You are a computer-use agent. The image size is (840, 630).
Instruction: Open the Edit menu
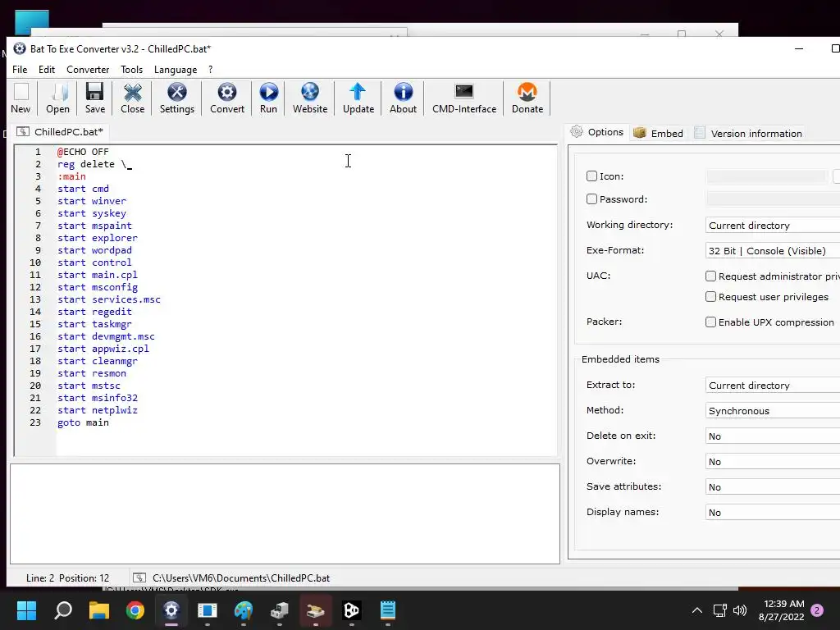[47, 70]
